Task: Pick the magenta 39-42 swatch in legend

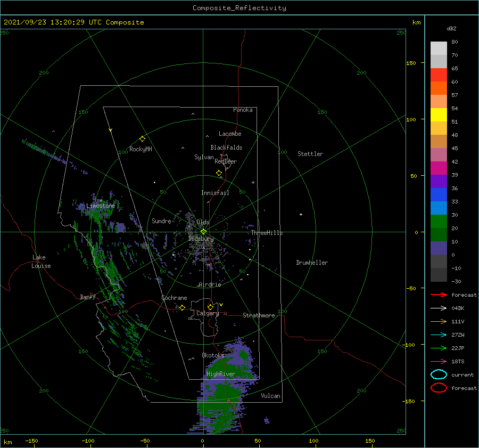Action: [439, 168]
